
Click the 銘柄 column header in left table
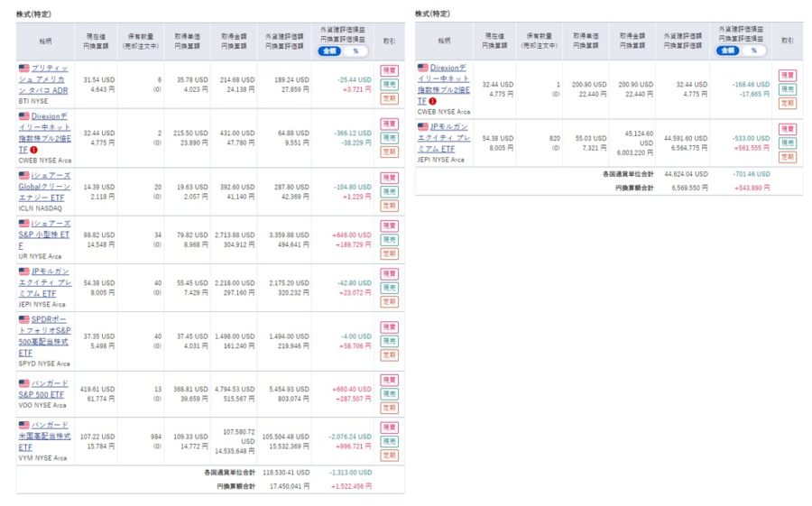44,41
